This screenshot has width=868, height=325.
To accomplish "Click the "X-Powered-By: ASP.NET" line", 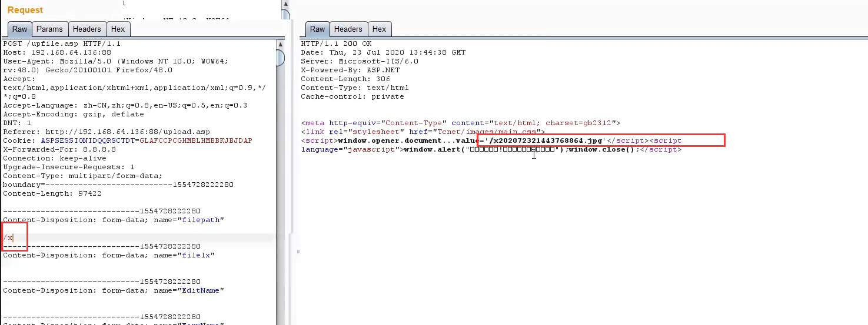I will click(350, 70).
